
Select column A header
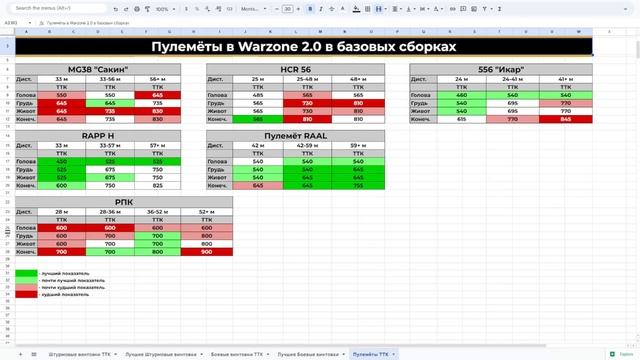point(27,31)
